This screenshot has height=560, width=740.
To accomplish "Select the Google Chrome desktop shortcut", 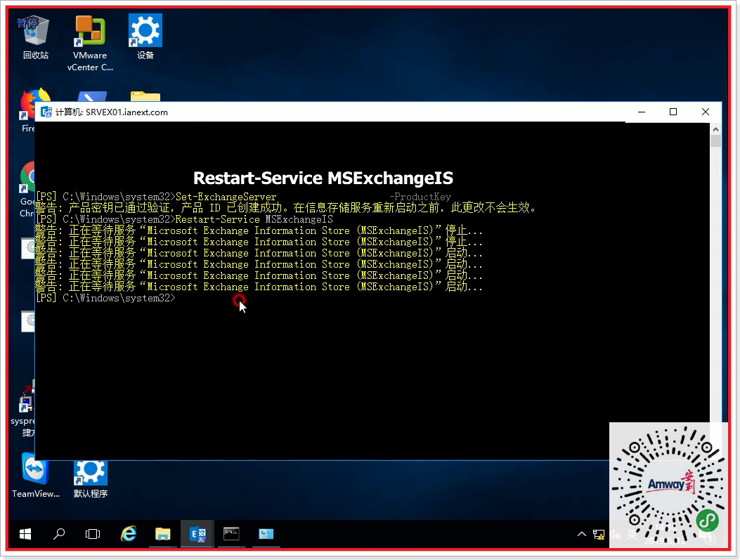I will click(27, 189).
